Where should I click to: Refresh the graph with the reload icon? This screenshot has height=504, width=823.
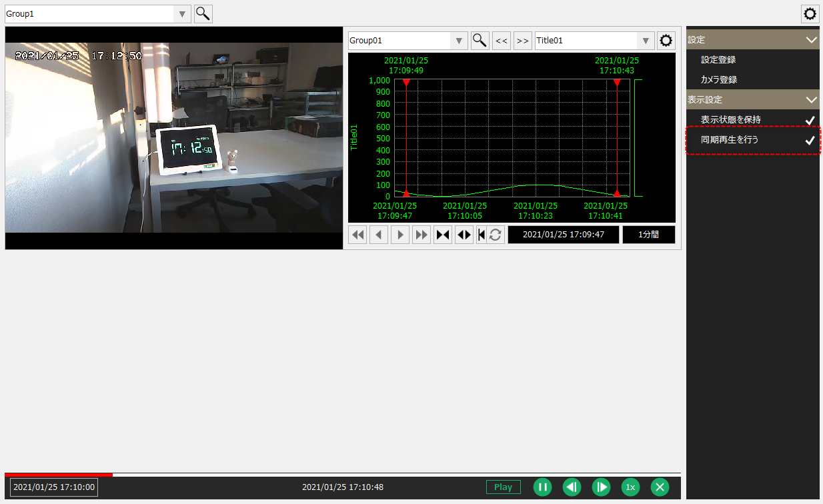coord(496,234)
